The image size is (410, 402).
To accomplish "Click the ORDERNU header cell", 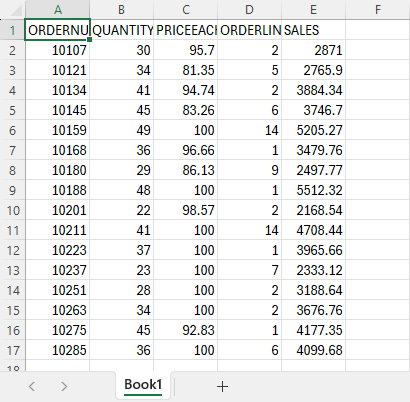I will [58, 30].
